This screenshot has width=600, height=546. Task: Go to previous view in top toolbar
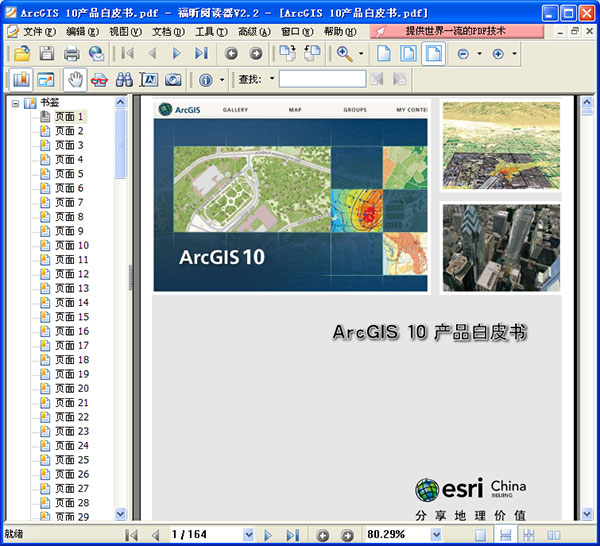pos(231,53)
